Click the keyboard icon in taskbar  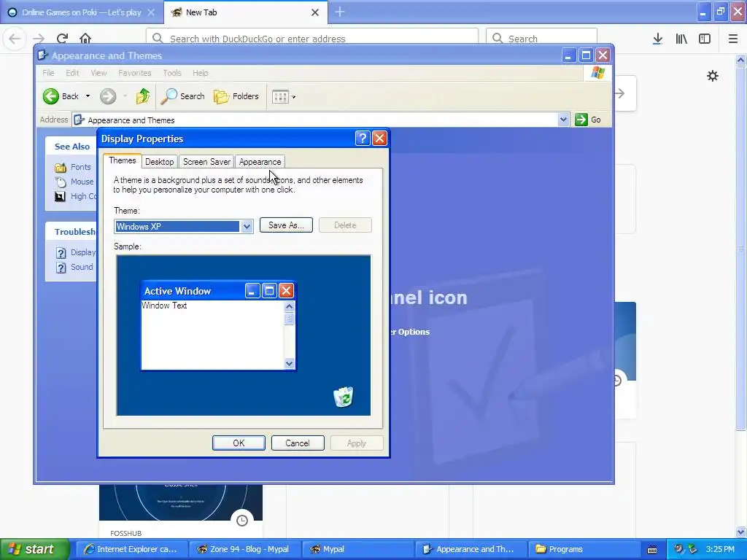(652, 550)
